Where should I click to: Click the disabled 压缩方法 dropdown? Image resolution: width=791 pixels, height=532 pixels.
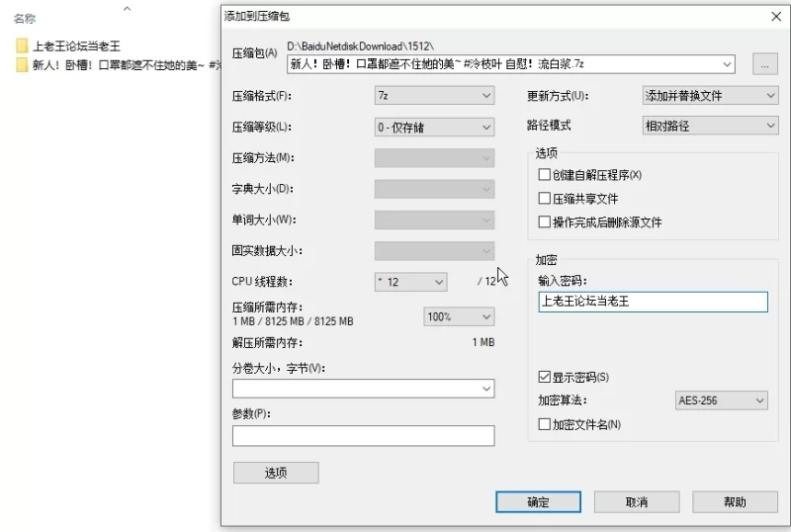434,158
